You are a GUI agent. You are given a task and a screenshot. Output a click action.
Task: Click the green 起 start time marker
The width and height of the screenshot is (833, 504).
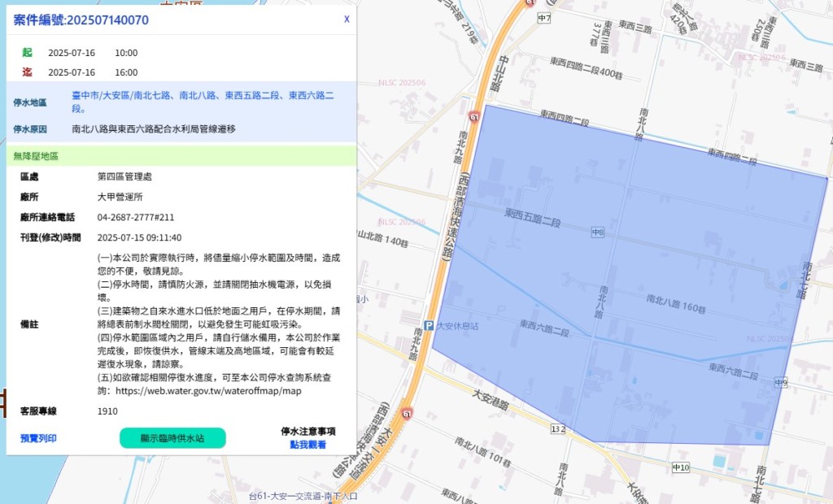click(27, 53)
